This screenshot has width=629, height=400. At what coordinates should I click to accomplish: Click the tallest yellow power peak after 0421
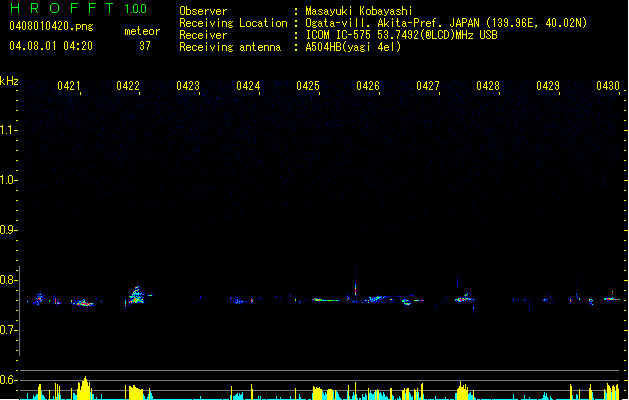(x=84, y=388)
